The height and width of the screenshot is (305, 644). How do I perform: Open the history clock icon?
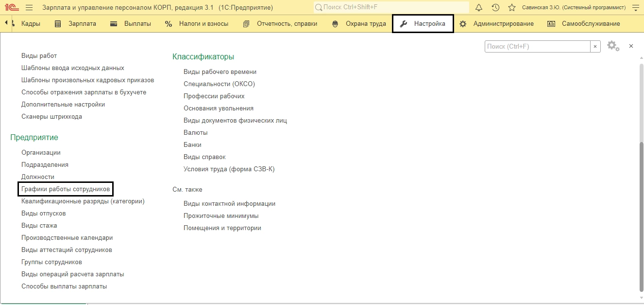point(495,8)
